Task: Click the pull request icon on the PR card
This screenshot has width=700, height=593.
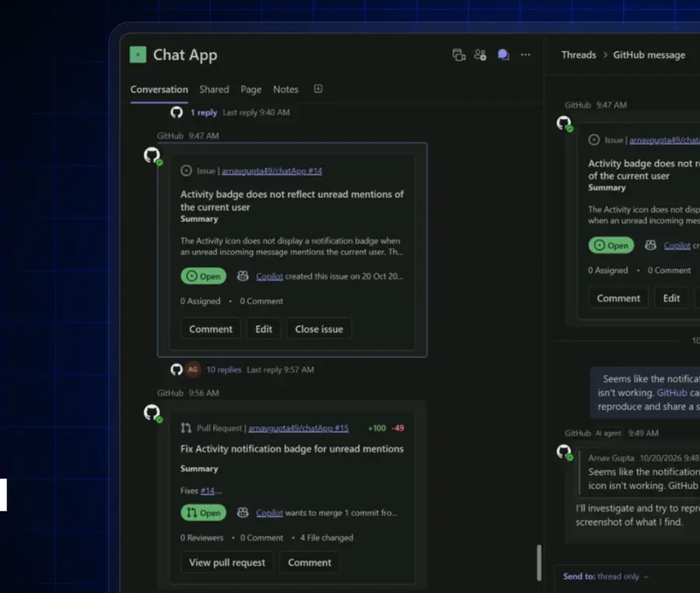Action: [186, 428]
